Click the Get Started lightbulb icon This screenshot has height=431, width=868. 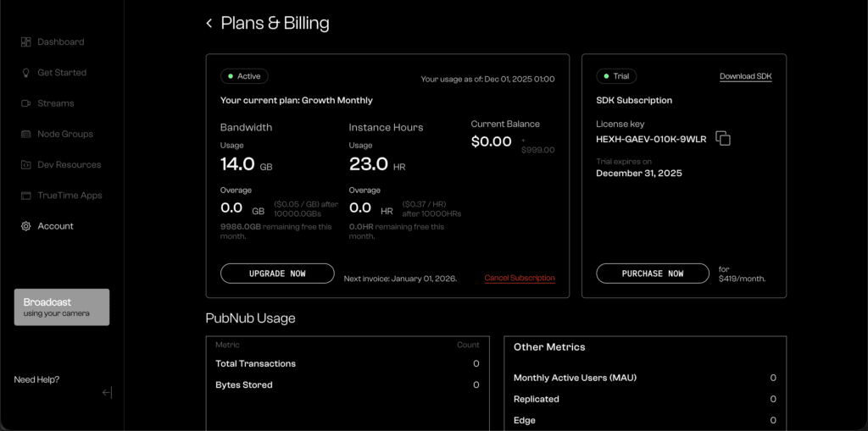point(25,73)
